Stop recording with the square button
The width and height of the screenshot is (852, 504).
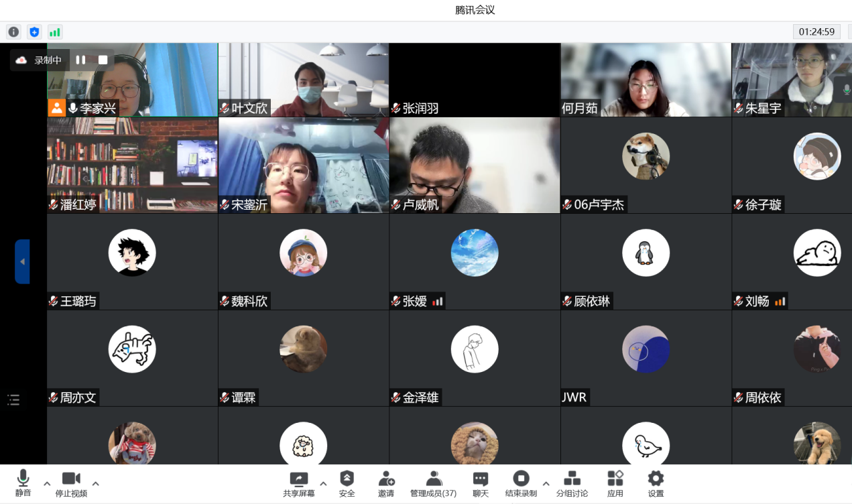[x=103, y=60]
